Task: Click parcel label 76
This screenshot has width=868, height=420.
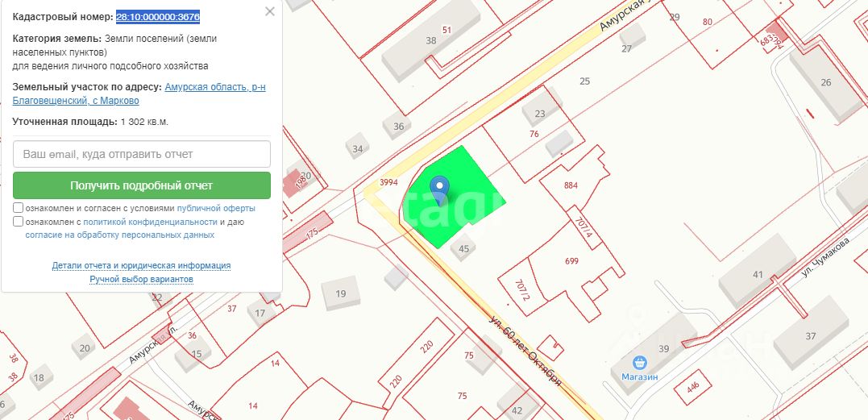Action: click(534, 133)
